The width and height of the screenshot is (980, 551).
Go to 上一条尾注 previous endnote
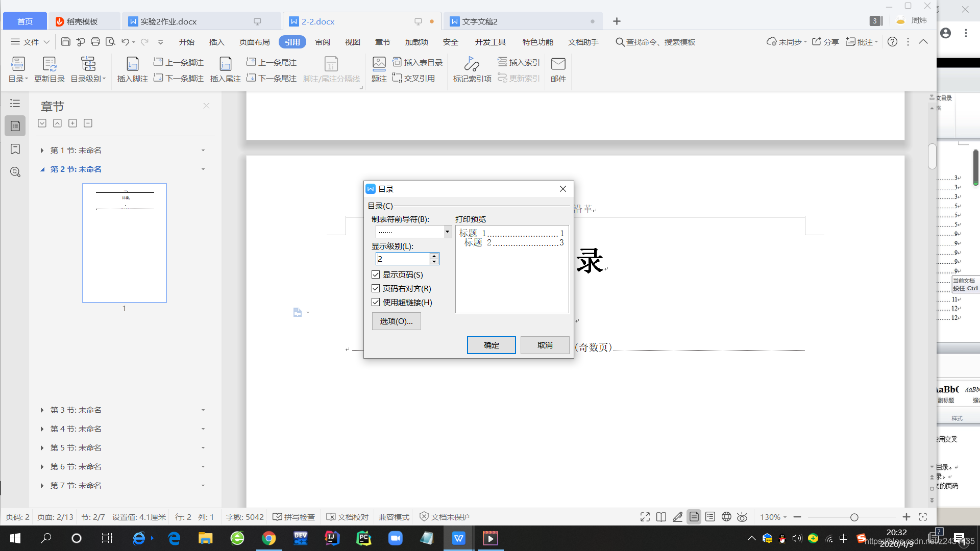pyautogui.click(x=272, y=62)
